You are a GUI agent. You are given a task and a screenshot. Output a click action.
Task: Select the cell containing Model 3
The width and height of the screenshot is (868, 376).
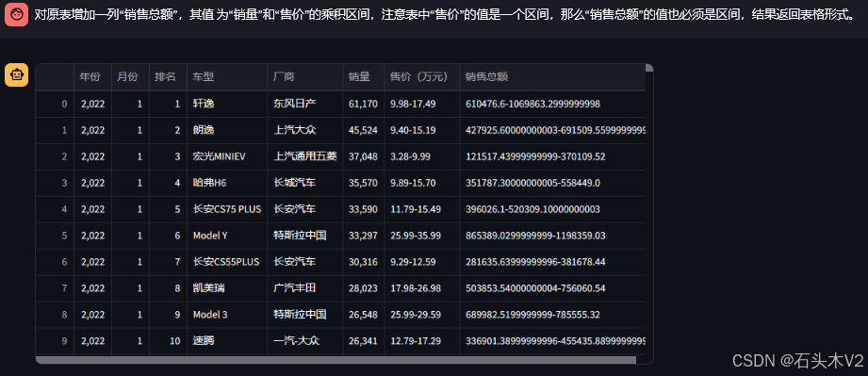(227, 315)
